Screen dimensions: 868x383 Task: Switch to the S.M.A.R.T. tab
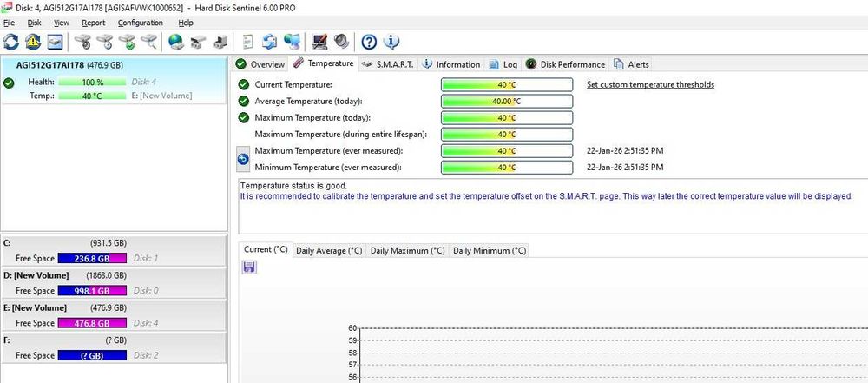click(387, 64)
